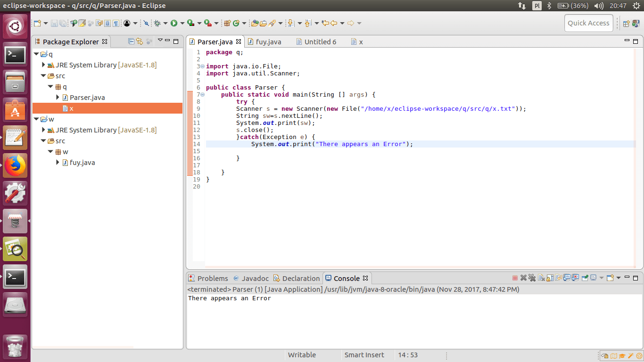Screen dimensions: 644x362
Task: Expand fuy.java node in Package Explorer
Action: tap(58, 163)
